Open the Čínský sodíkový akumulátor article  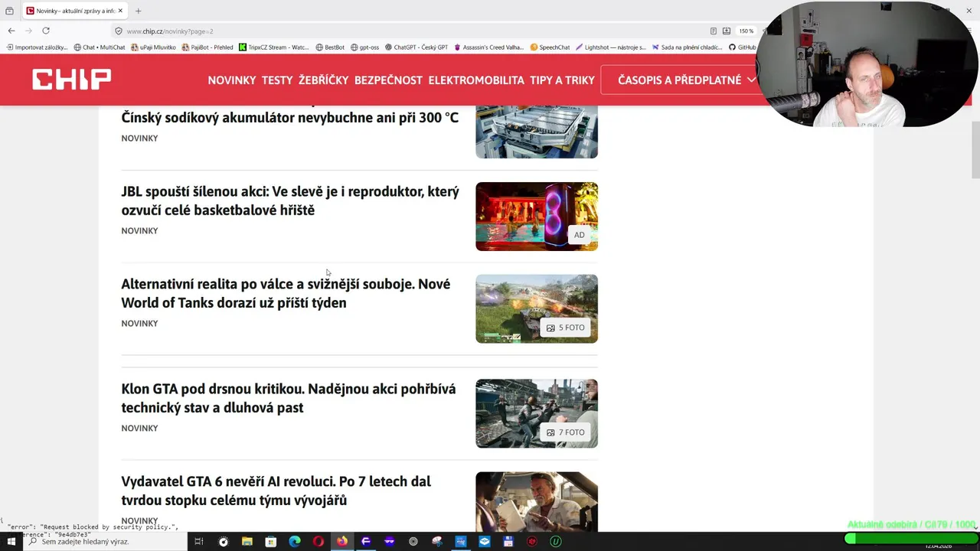[290, 117]
